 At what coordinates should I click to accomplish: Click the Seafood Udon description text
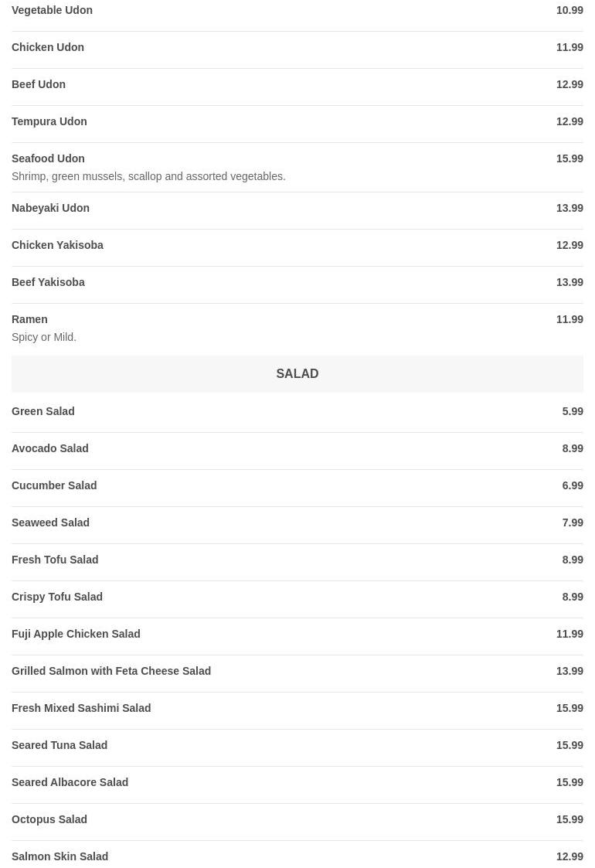148,176
